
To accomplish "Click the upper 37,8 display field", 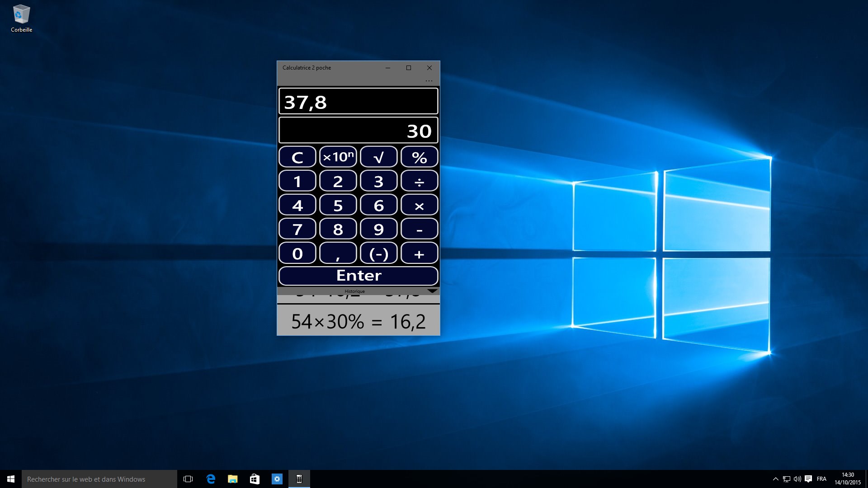I will tap(358, 102).
